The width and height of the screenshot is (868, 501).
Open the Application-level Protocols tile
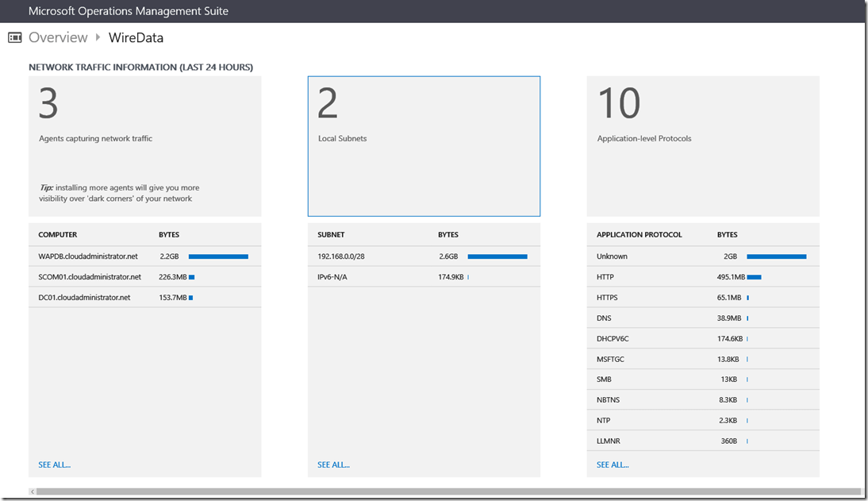tap(702, 146)
